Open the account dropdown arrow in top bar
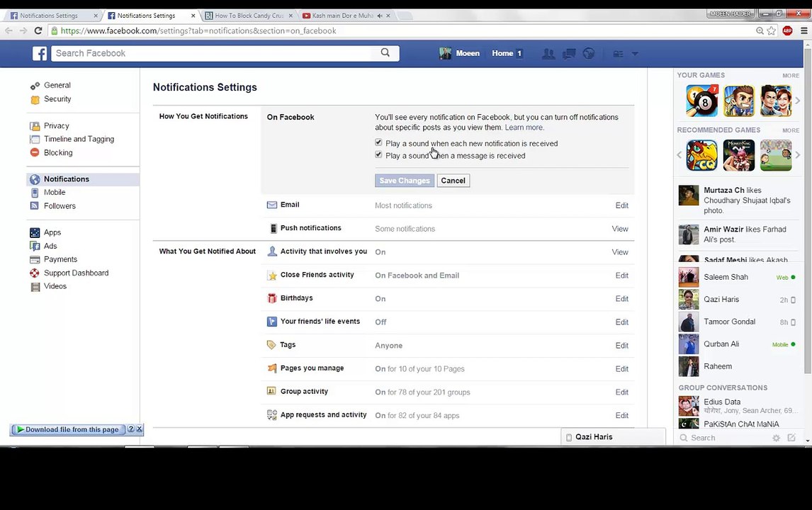 click(635, 53)
